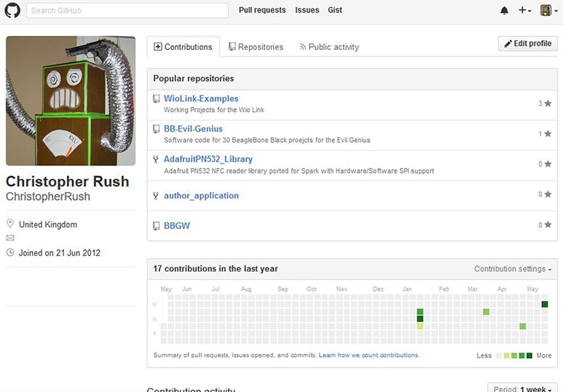563x392 pixels.
Task: Open the Contribution settings dropdown
Action: click(512, 269)
